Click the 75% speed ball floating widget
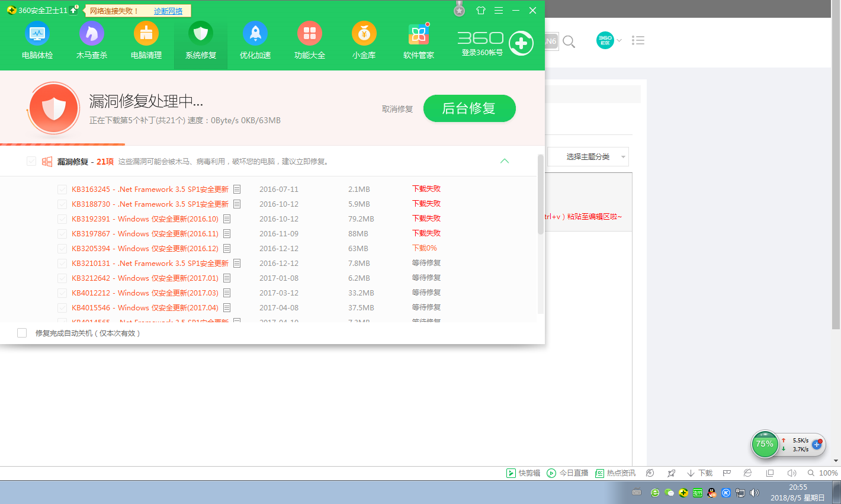 [x=765, y=444]
